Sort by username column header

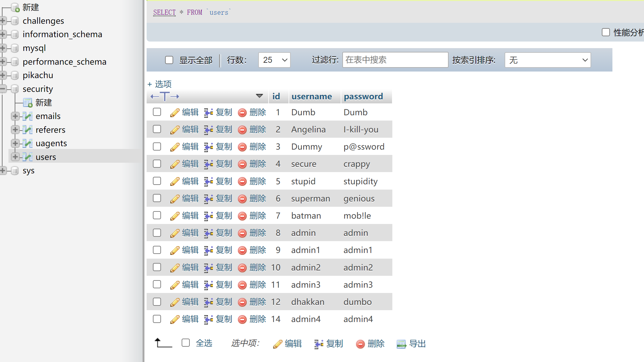pyautogui.click(x=311, y=97)
